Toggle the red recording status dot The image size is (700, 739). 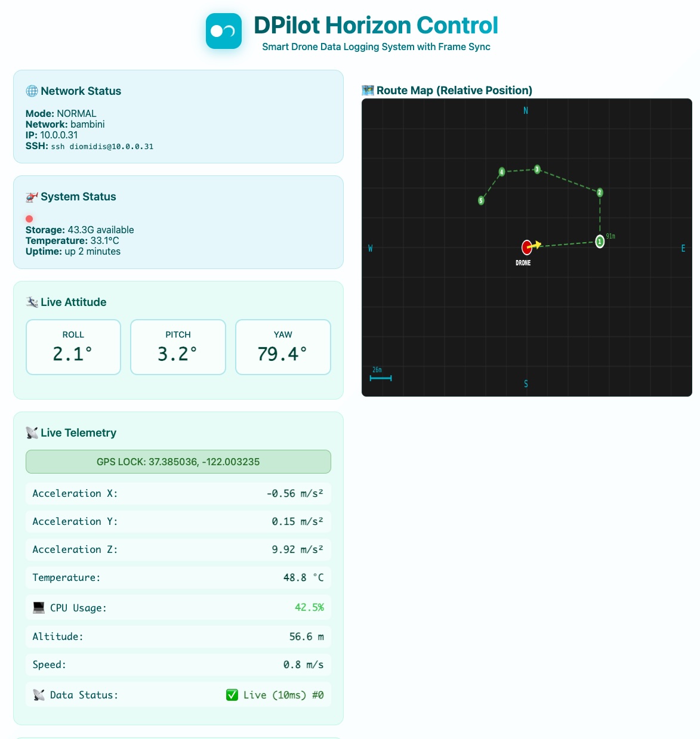[x=29, y=218]
